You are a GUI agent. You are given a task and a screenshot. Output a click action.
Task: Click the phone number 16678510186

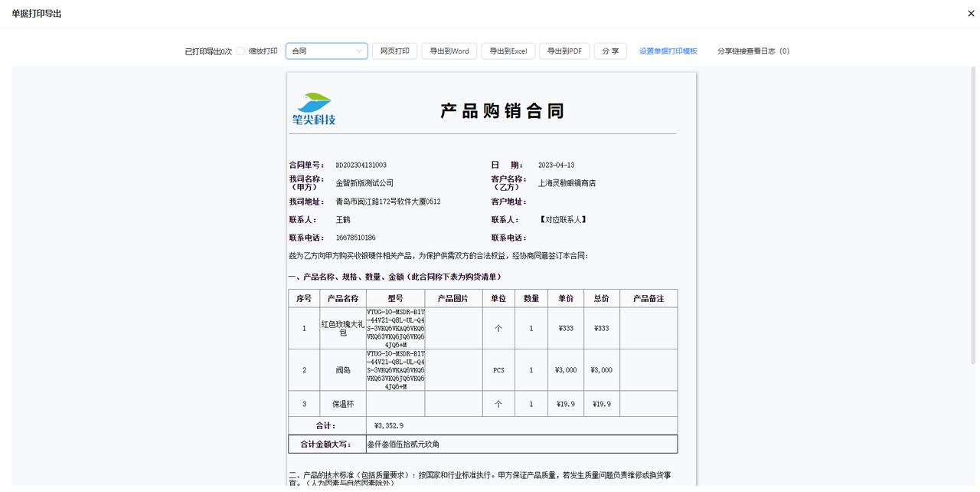point(355,238)
